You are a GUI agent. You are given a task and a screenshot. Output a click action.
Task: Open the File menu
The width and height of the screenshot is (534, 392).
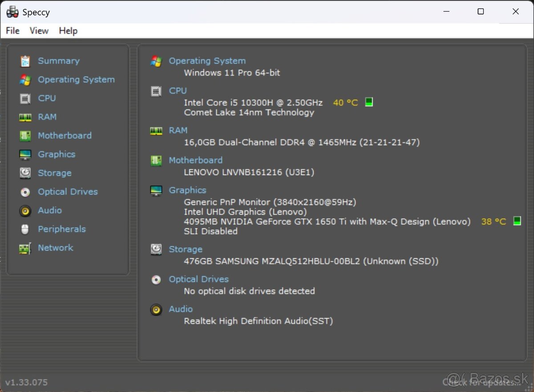pos(12,31)
